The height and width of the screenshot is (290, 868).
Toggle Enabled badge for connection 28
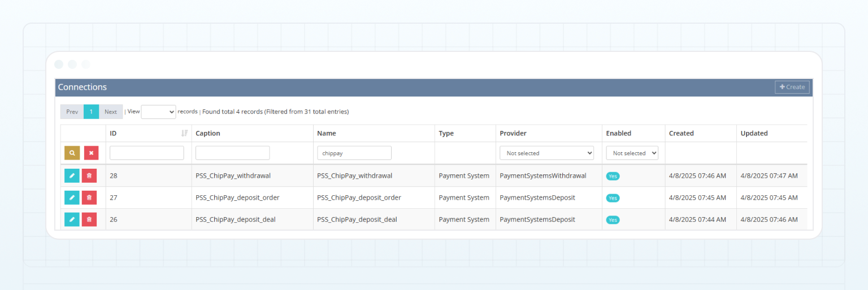613,176
